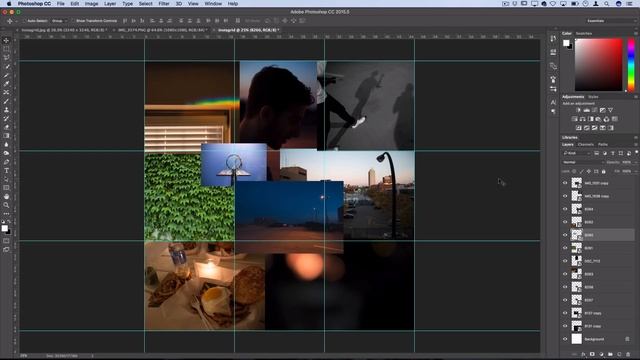Select the Move tool
The image size is (640, 360).
6,40
